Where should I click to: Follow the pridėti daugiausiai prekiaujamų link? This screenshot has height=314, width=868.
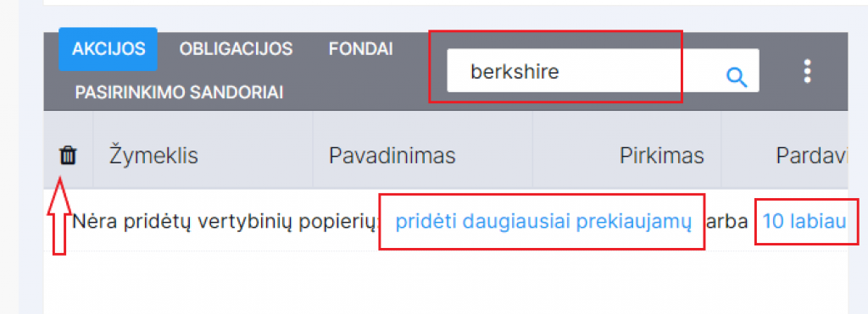(543, 222)
